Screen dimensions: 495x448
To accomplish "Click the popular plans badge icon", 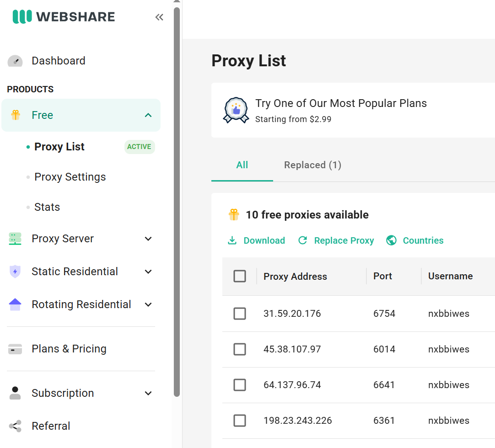I will 236,110.
